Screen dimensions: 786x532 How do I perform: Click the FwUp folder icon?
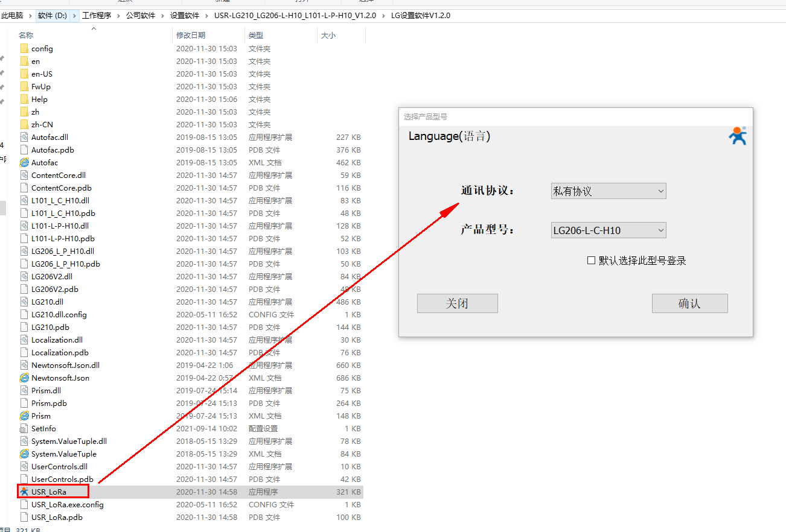click(x=24, y=86)
